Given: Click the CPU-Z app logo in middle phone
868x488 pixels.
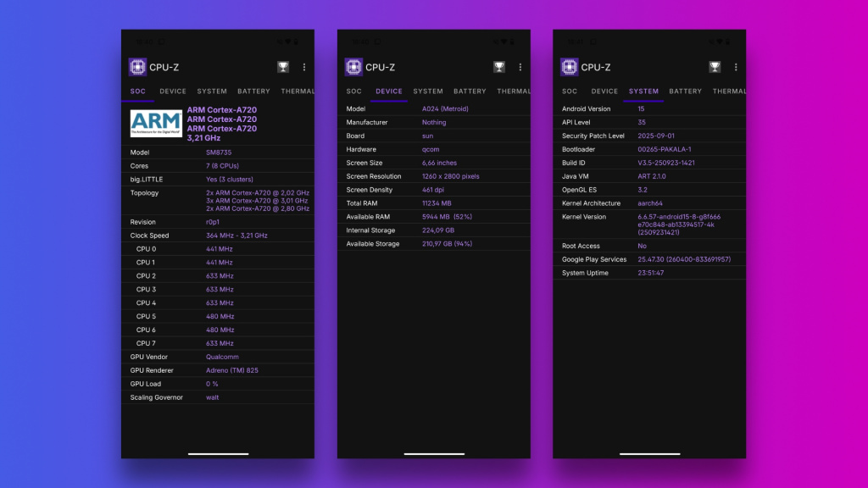Looking at the screenshot, I should click(x=353, y=67).
